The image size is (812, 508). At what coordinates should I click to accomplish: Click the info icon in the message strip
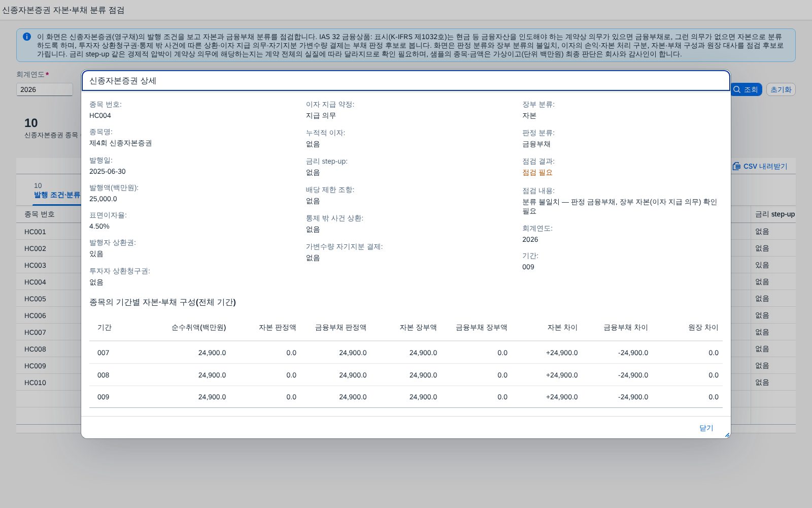tap(27, 37)
